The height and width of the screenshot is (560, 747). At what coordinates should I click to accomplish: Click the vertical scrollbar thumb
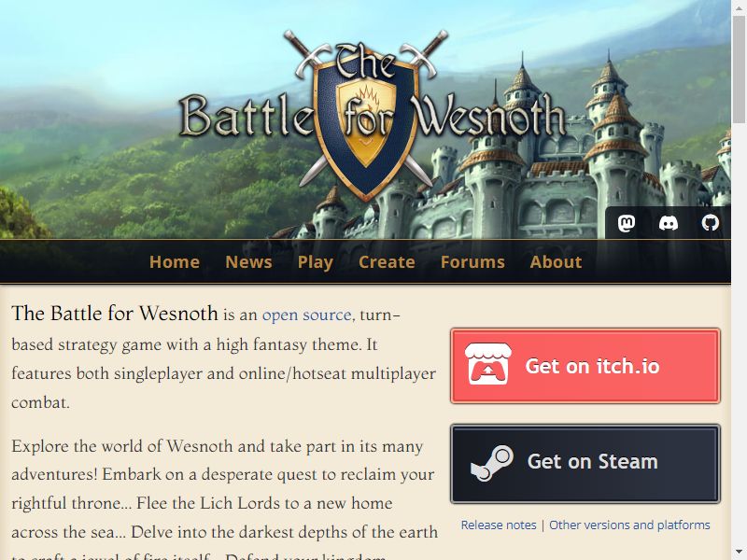(739, 69)
